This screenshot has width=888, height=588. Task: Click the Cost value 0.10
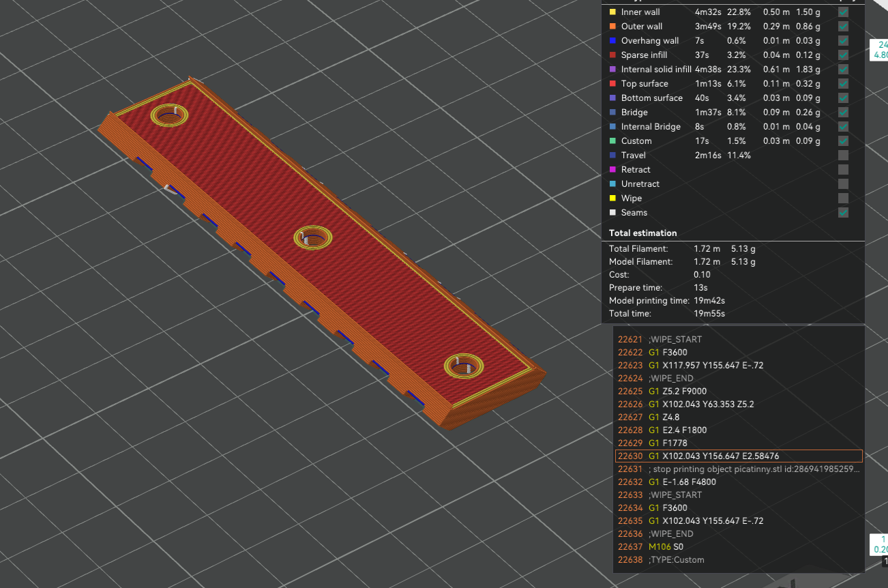click(702, 275)
